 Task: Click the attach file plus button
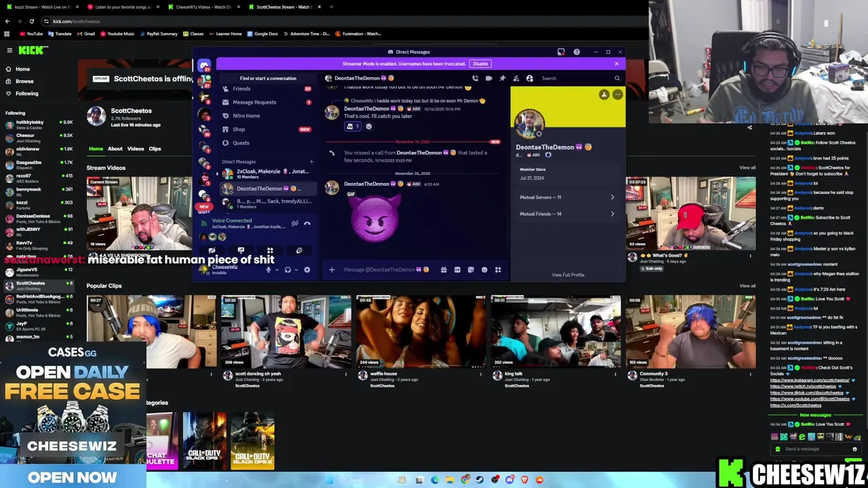pos(332,270)
